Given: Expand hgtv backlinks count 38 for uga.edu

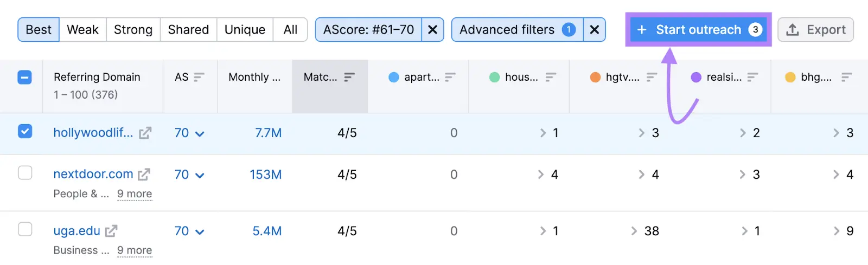Looking at the screenshot, I should tap(645, 231).
